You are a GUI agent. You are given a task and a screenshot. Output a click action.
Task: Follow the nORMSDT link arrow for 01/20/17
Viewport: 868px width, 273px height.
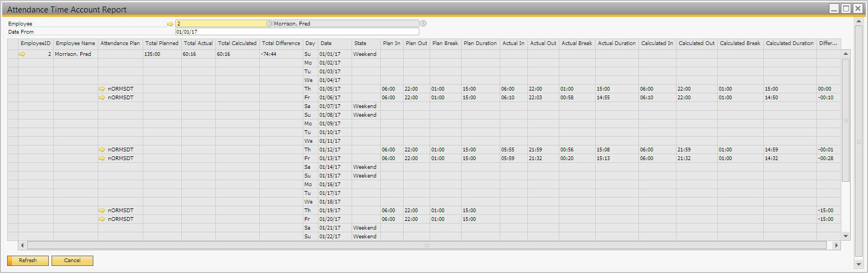(x=101, y=219)
